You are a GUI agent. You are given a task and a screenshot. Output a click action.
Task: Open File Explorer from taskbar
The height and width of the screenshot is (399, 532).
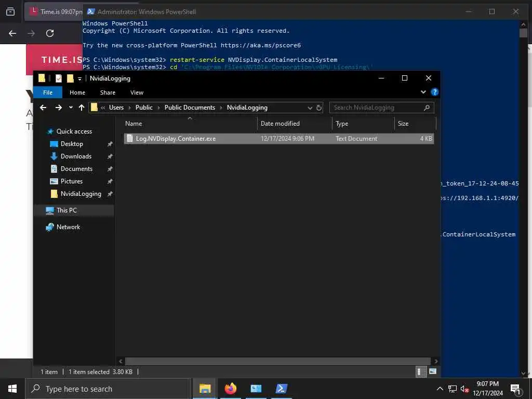tap(205, 389)
